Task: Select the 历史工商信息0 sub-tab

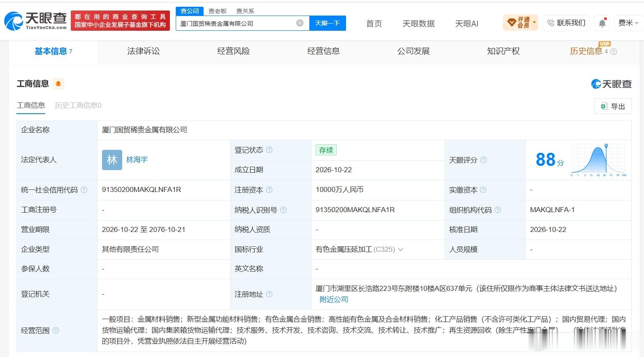Action: tap(78, 105)
